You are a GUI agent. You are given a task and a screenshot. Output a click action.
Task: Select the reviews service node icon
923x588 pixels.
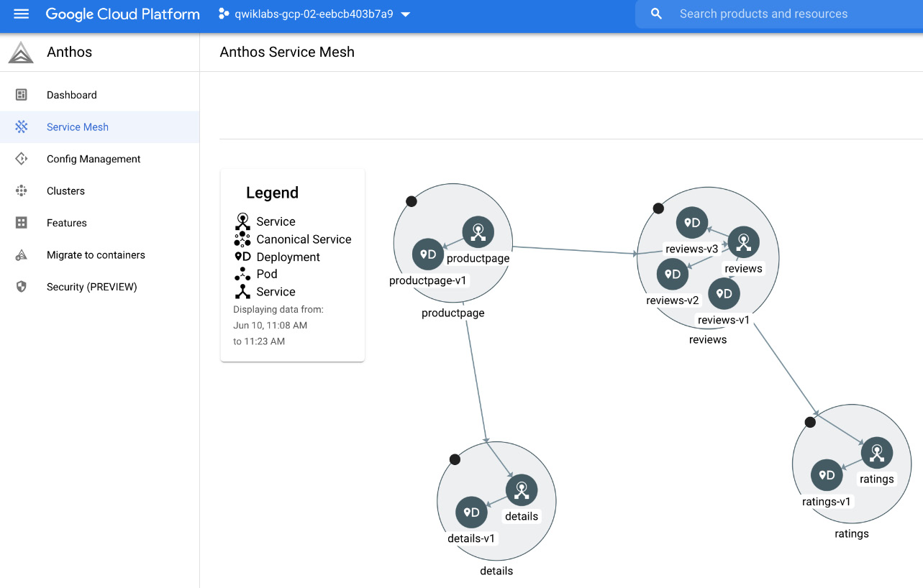coord(744,242)
